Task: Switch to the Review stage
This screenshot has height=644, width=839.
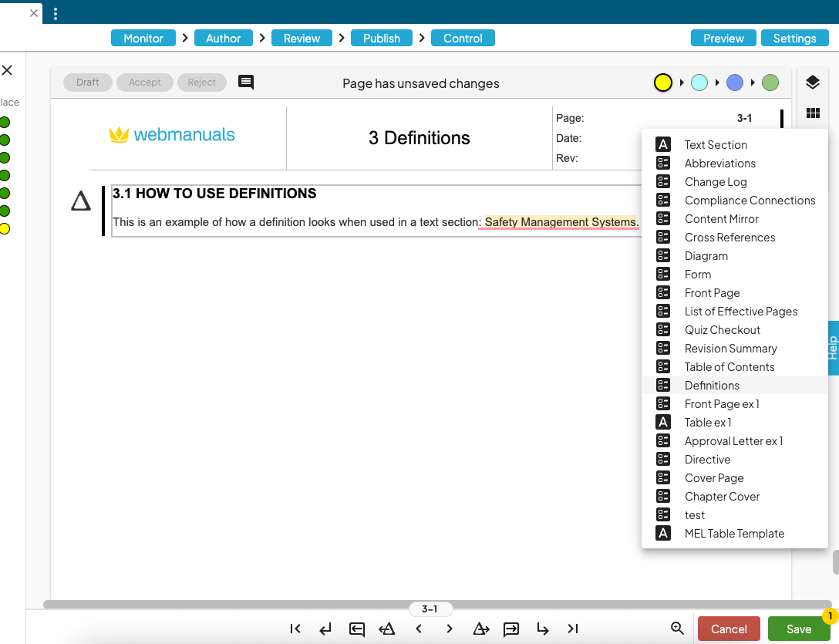Action: [302, 38]
